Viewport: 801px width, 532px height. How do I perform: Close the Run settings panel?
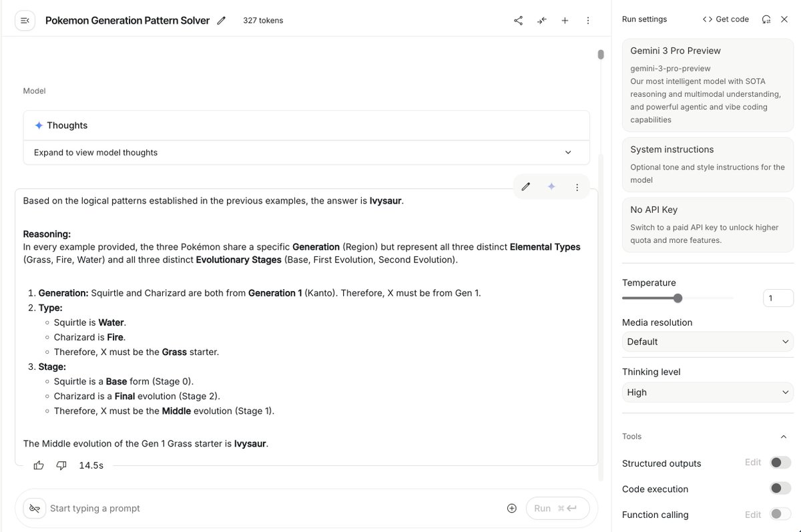[x=784, y=19]
